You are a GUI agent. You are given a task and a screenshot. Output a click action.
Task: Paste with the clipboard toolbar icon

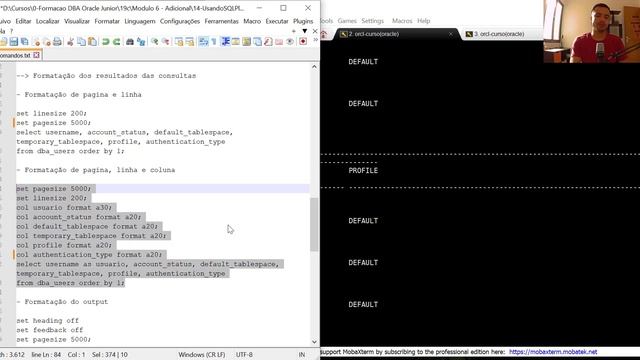coord(92,42)
